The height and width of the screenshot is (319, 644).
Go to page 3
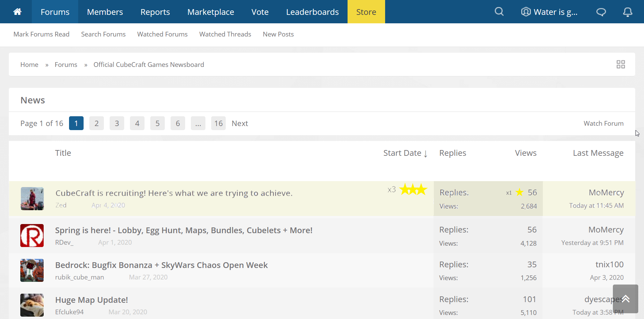[x=117, y=123]
